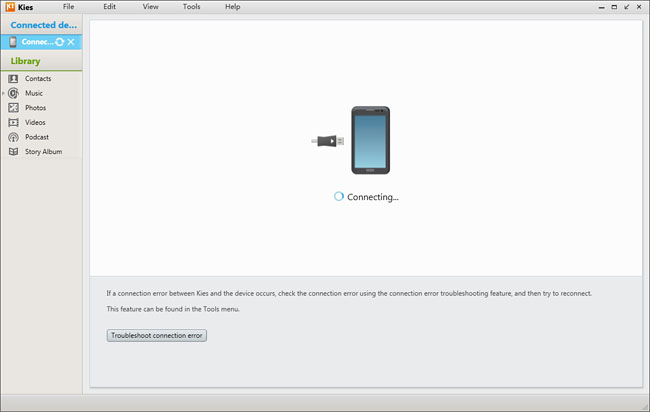Expand the Music tree arrow
The height and width of the screenshot is (412, 650).
[x=3, y=93]
